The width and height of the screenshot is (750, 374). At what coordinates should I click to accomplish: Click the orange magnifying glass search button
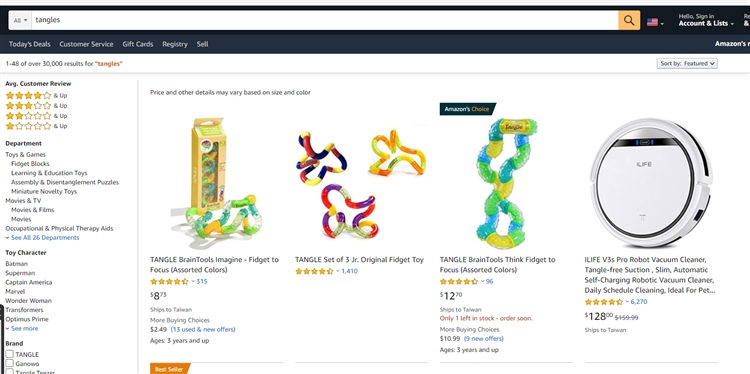(629, 21)
